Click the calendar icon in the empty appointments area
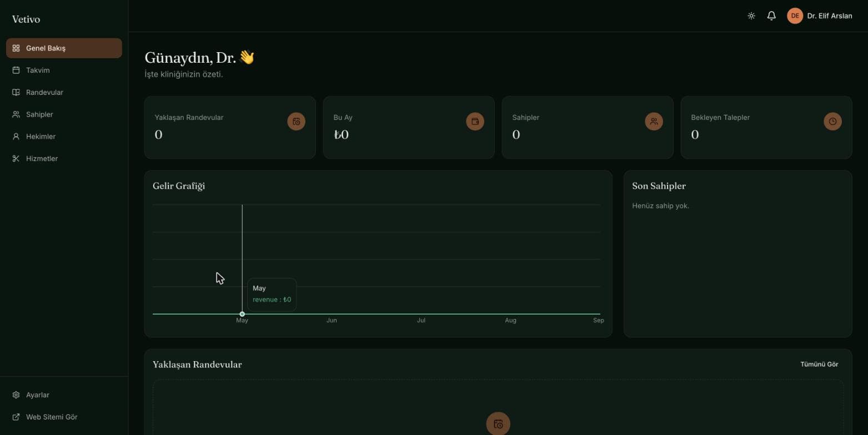868x435 pixels. [x=498, y=424]
